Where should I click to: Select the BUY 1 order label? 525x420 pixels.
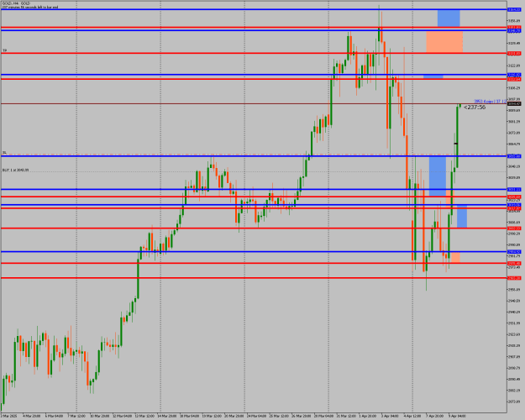[x=15, y=171]
